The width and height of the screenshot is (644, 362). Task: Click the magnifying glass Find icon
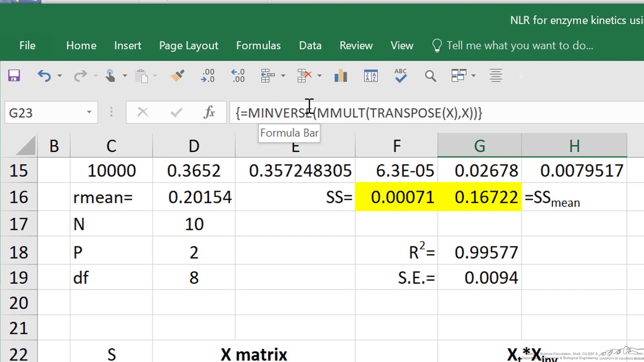pos(430,75)
